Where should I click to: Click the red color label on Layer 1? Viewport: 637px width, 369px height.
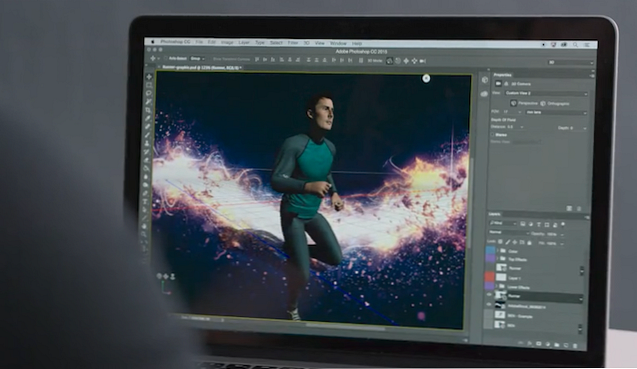490,277
